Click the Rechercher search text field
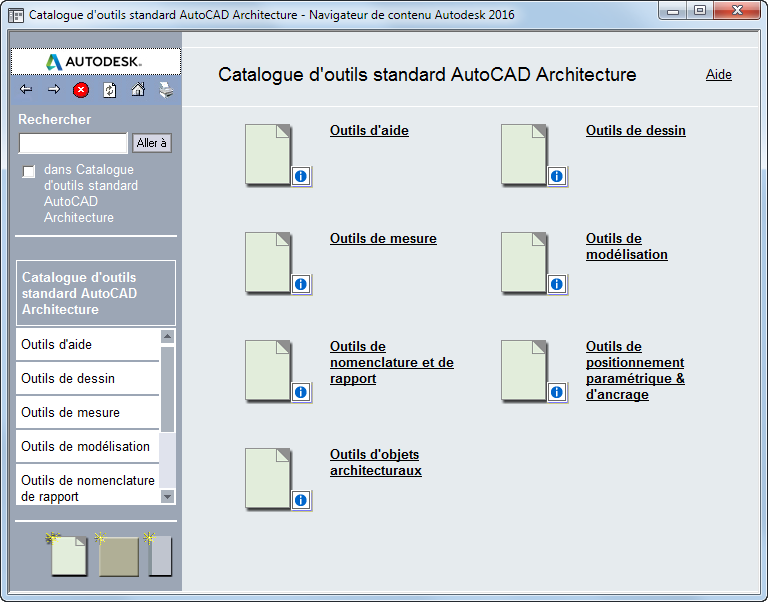Screen dimensions: 768x602 coord(73,143)
